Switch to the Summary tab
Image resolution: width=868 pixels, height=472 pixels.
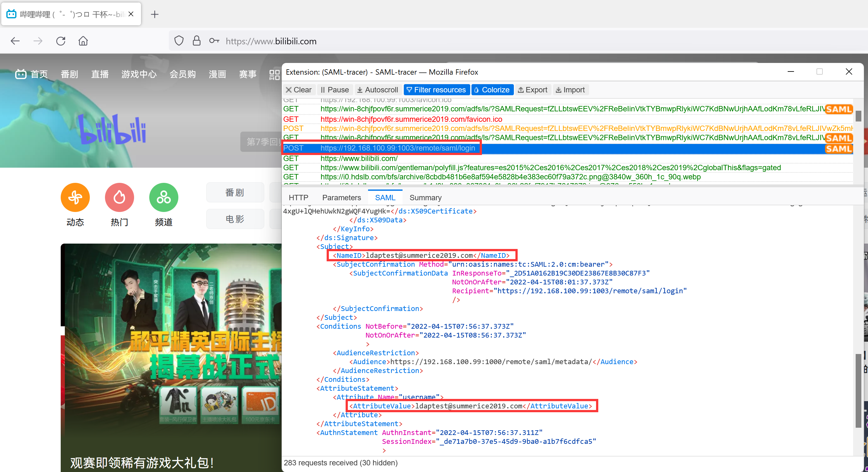pos(425,198)
